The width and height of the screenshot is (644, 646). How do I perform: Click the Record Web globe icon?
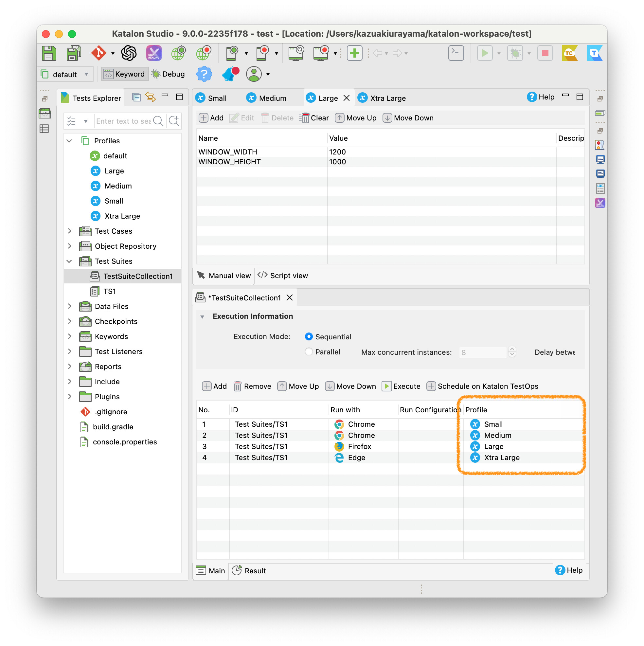point(203,53)
